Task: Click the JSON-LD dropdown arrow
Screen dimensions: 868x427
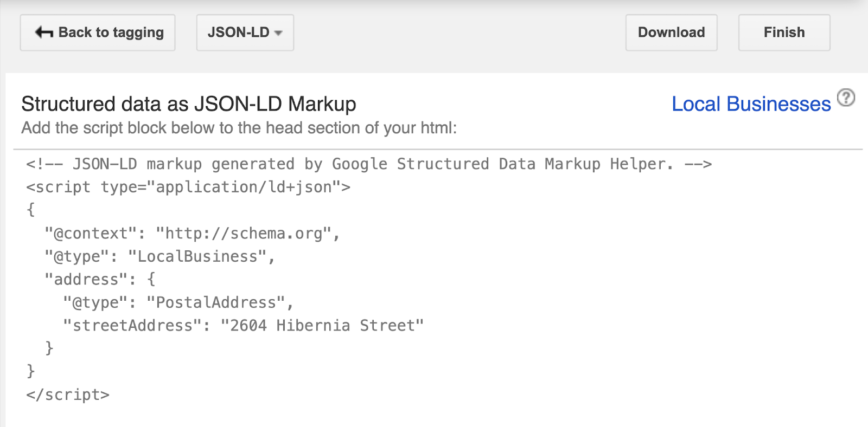Action: (x=279, y=33)
